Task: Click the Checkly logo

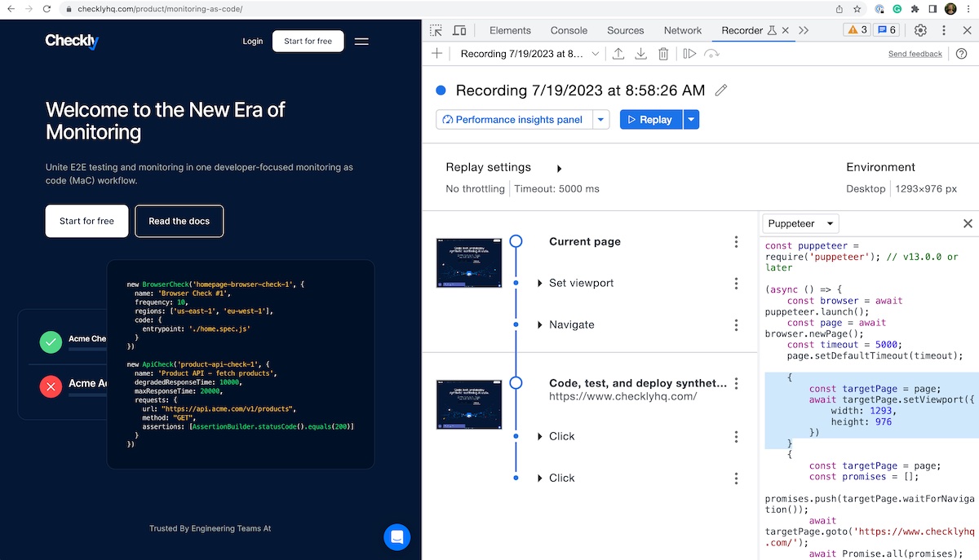Action: [72, 41]
